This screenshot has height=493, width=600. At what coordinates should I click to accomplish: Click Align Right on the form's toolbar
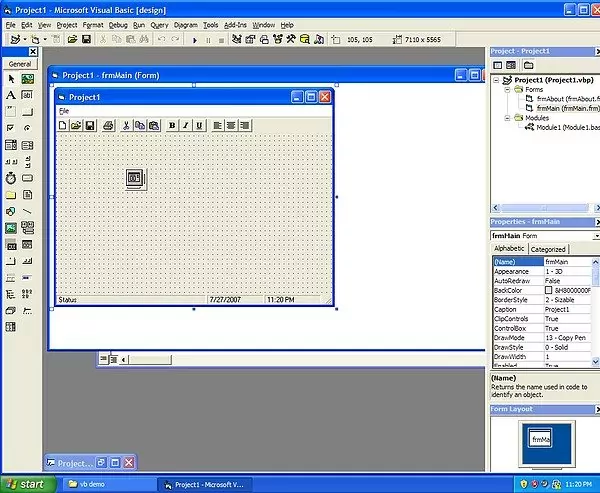pyautogui.click(x=245, y=125)
